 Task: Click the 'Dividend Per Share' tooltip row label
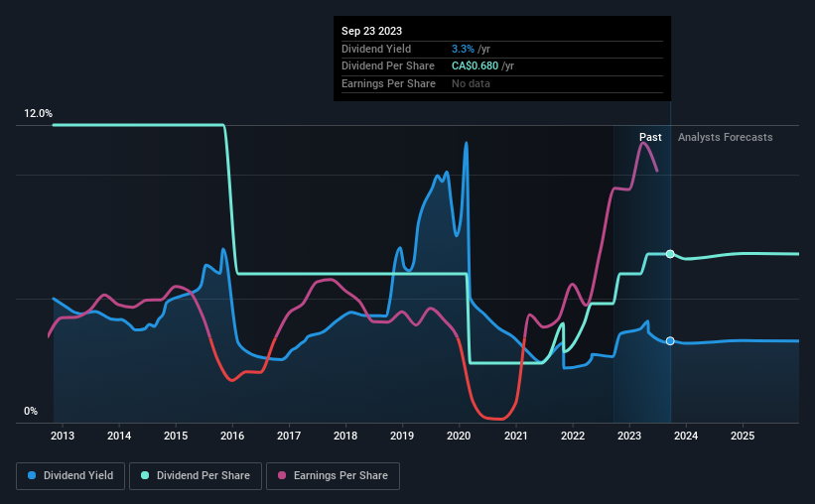click(388, 66)
